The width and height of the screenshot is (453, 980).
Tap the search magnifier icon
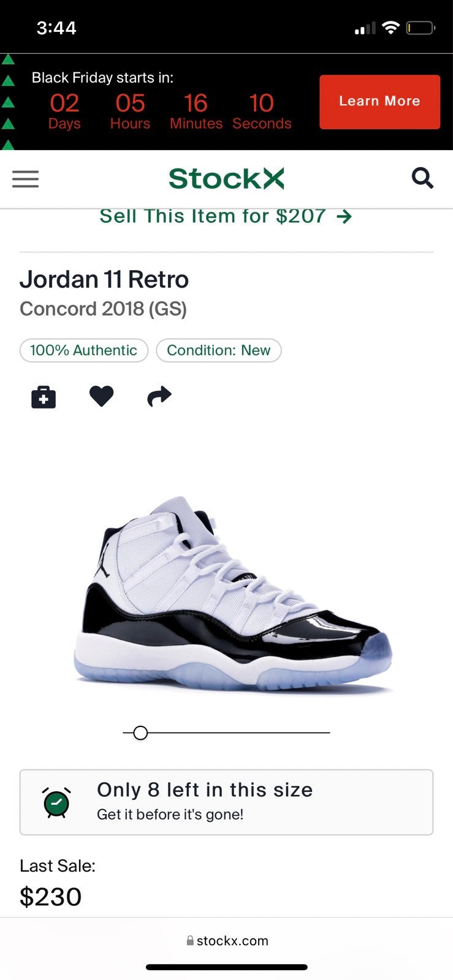pyautogui.click(x=422, y=178)
